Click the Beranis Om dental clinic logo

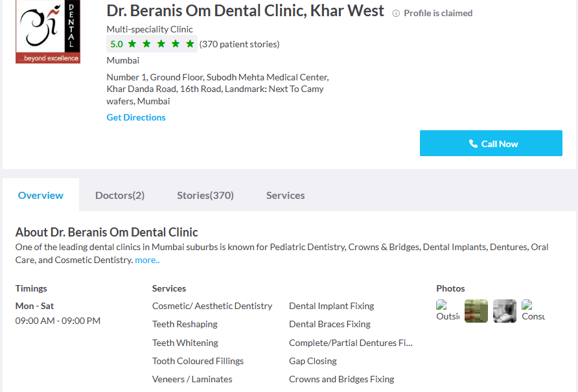47,31
